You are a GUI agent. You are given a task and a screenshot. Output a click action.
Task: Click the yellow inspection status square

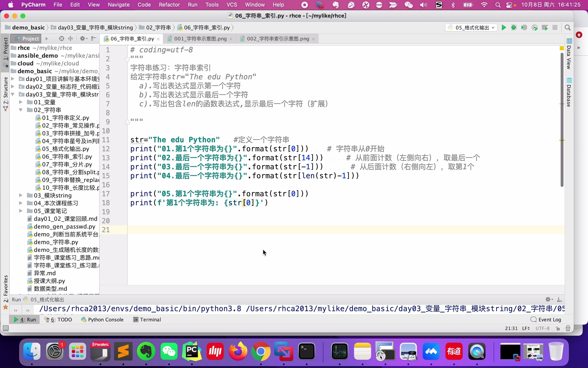click(562, 48)
